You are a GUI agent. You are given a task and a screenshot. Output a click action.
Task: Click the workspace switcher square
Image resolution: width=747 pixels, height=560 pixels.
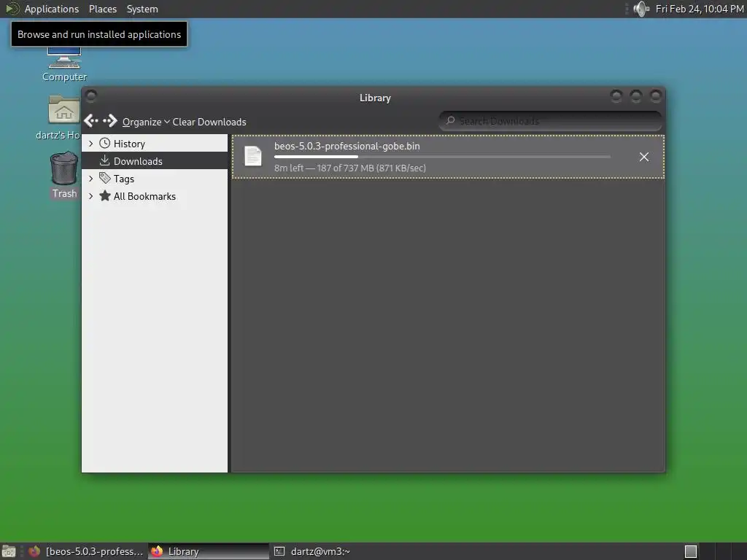click(691, 551)
